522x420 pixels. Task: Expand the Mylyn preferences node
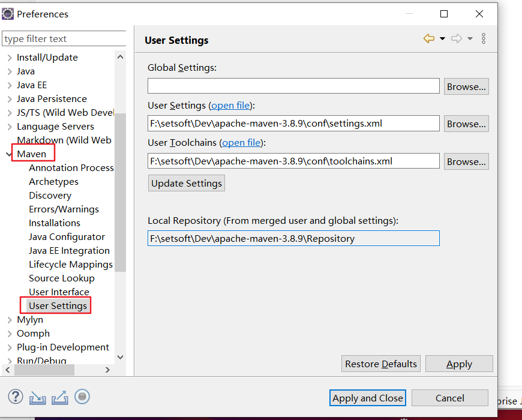(9, 320)
